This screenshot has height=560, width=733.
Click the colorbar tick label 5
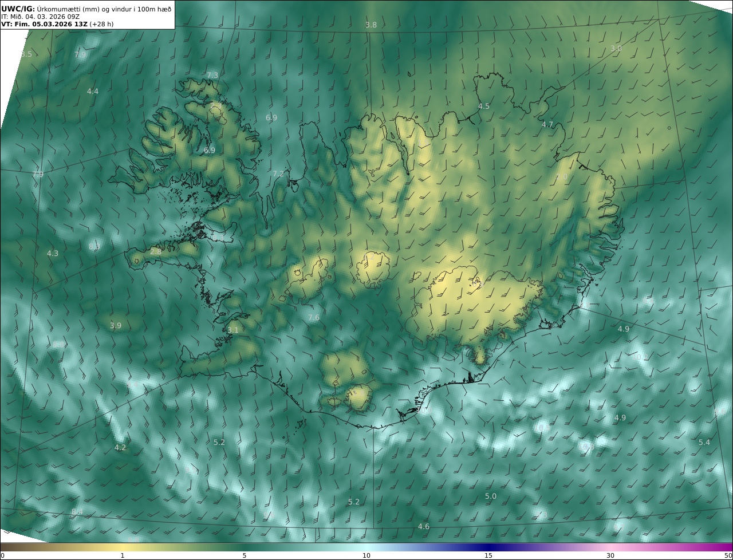245,555
